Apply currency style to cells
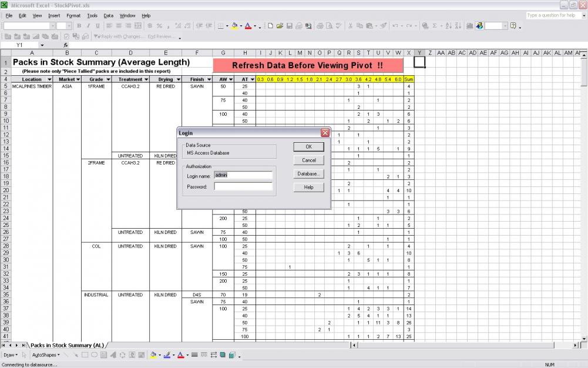Image resolution: width=588 pixels, height=368 pixels. (150, 25)
